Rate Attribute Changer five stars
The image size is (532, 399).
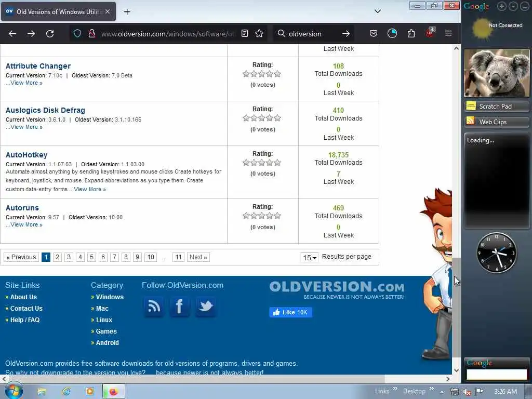(x=277, y=74)
